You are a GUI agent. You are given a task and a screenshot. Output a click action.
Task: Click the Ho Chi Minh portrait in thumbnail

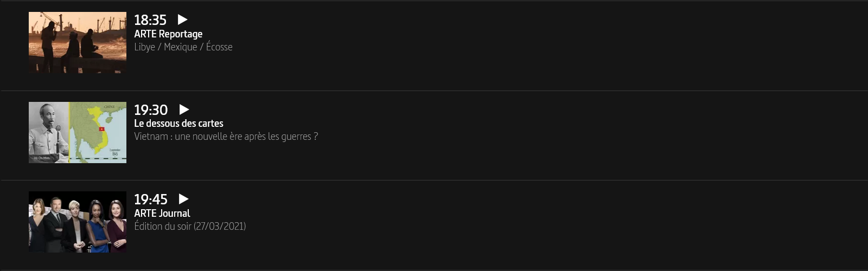coord(48,132)
